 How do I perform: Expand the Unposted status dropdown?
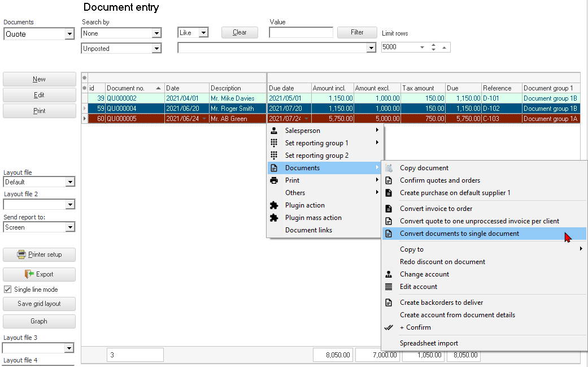pos(156,49)
